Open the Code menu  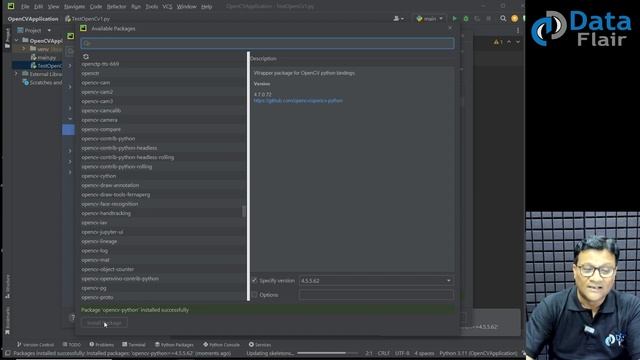(x=96, y=7)
